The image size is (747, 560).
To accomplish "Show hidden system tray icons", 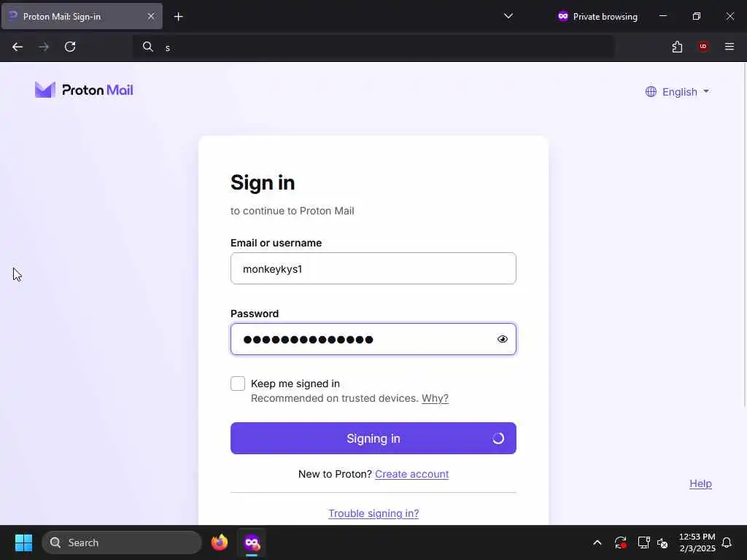I will coord(597,542).
